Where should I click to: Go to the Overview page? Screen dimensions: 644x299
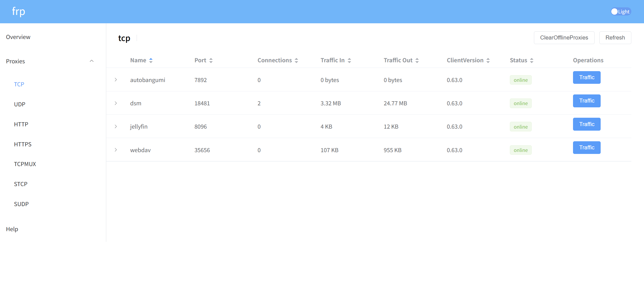(x=18, y=37)
